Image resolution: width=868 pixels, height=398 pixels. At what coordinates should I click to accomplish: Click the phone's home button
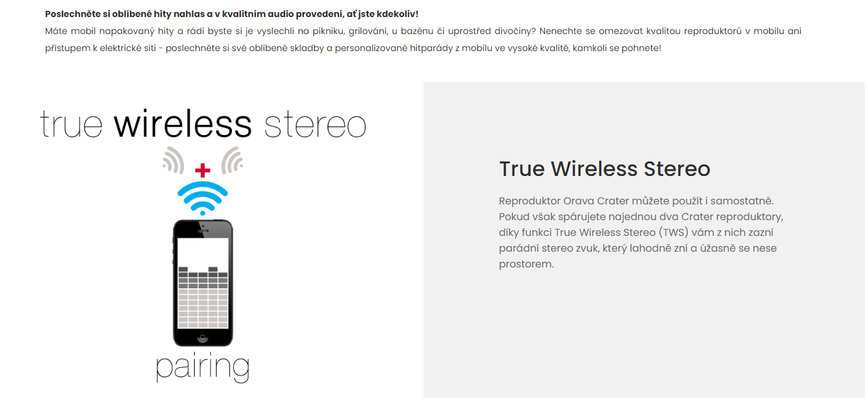tap(202, 337)
